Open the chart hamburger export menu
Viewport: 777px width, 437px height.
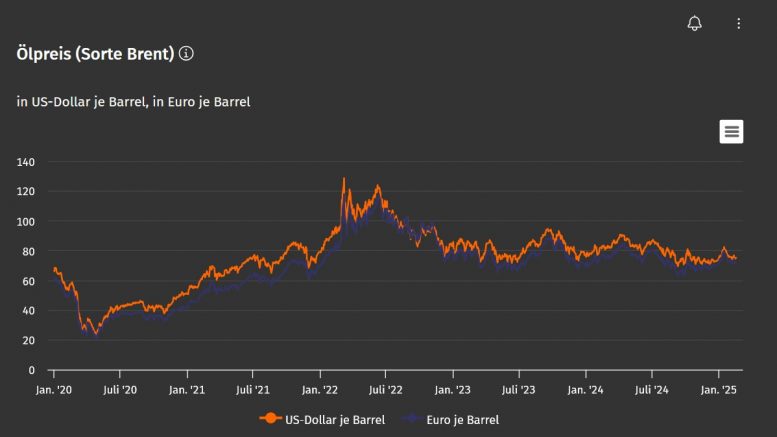[x=731, y=131]
